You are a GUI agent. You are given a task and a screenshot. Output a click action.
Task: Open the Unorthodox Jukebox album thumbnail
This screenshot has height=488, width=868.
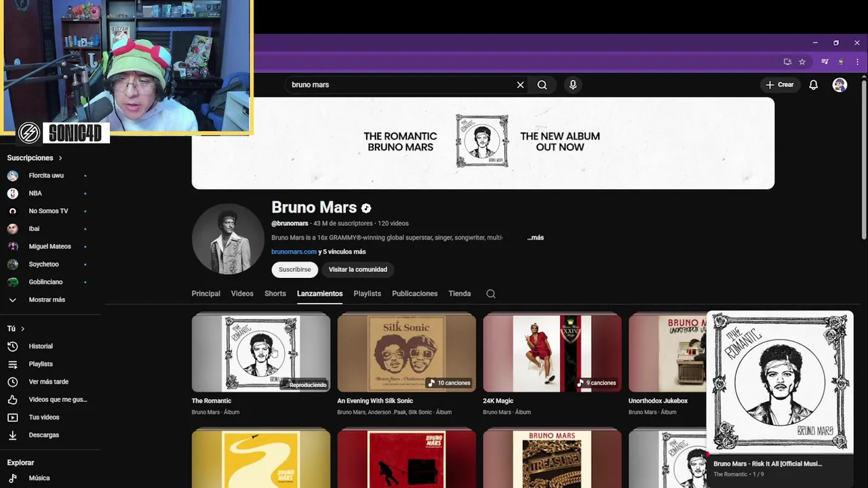pyautogui.click(x=667, y=353)
